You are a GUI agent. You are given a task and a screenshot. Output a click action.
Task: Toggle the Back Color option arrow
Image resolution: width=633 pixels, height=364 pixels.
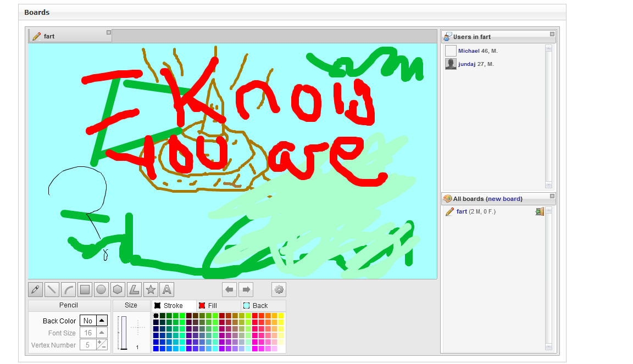102,321
